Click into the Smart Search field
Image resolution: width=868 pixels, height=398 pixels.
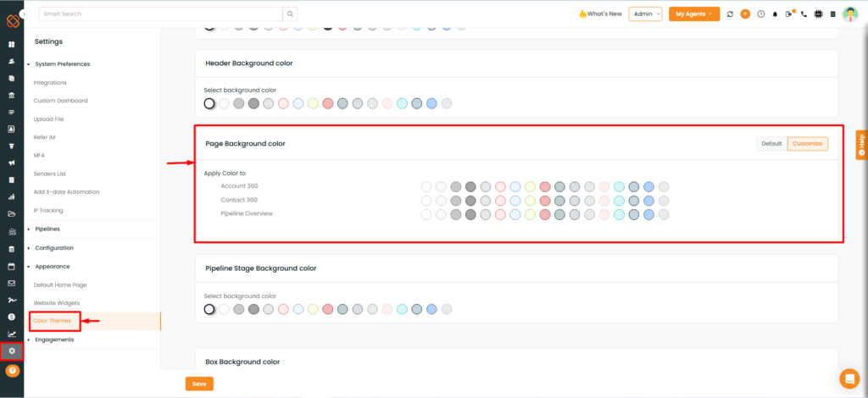point(160,14)
